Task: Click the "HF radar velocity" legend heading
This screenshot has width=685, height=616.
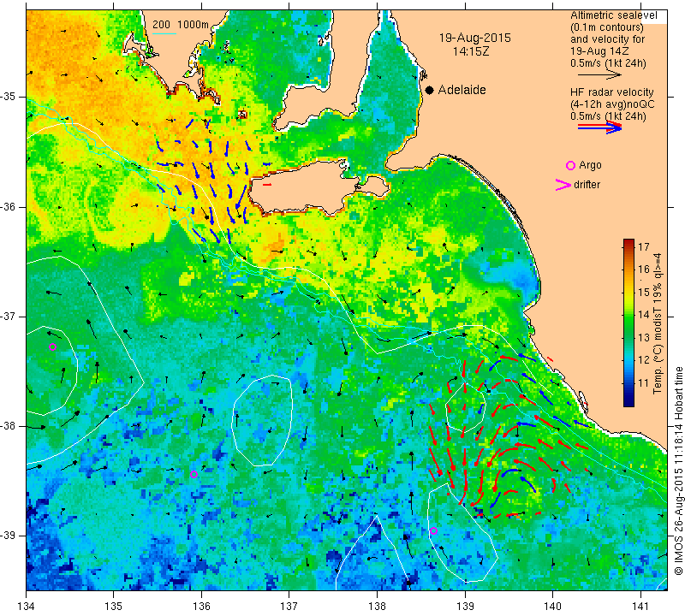Action: pyautogui.click(x=611, y=92)
